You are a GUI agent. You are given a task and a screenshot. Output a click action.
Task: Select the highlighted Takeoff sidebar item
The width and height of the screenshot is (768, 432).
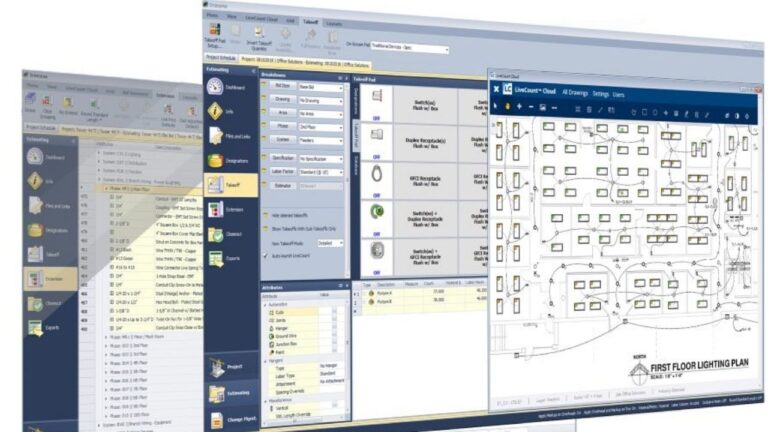coord(231,185)
